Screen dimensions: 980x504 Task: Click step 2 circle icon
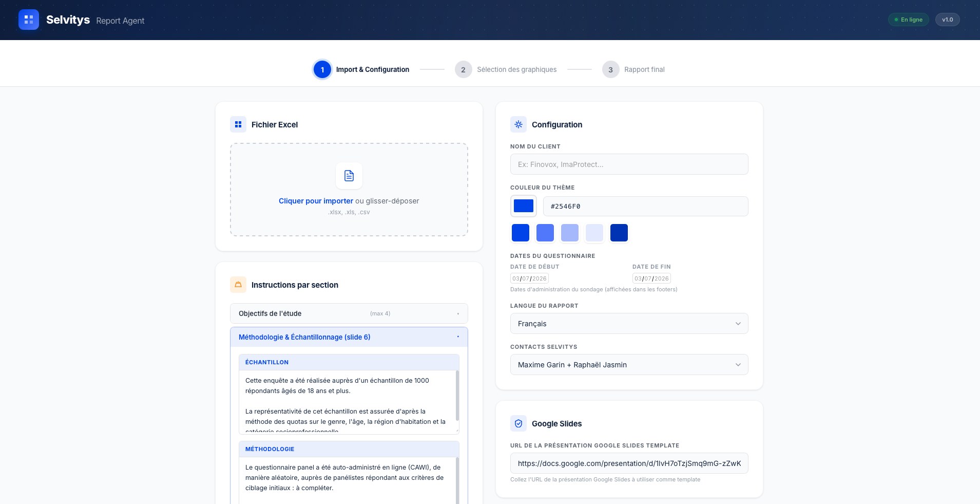click(463, 69)
